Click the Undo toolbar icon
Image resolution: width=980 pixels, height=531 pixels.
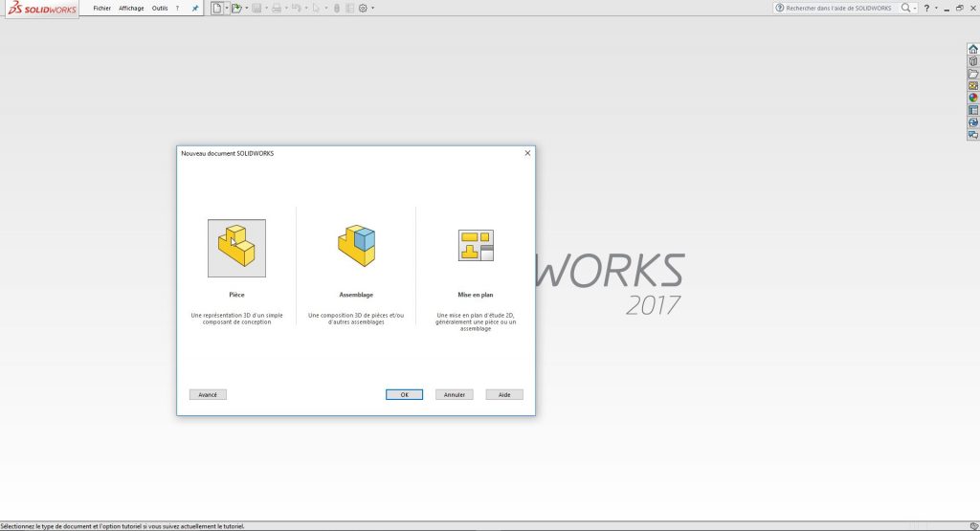tap(297, 8)
